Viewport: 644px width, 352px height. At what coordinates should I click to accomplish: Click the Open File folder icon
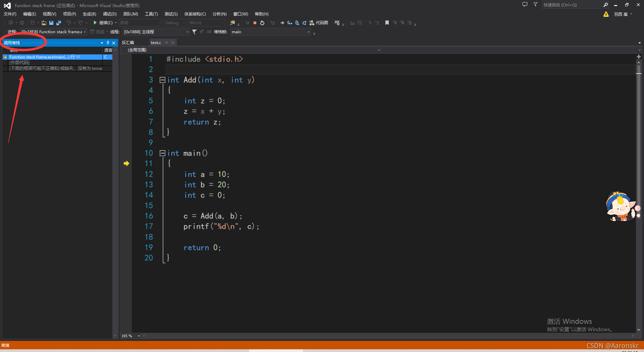44,23
